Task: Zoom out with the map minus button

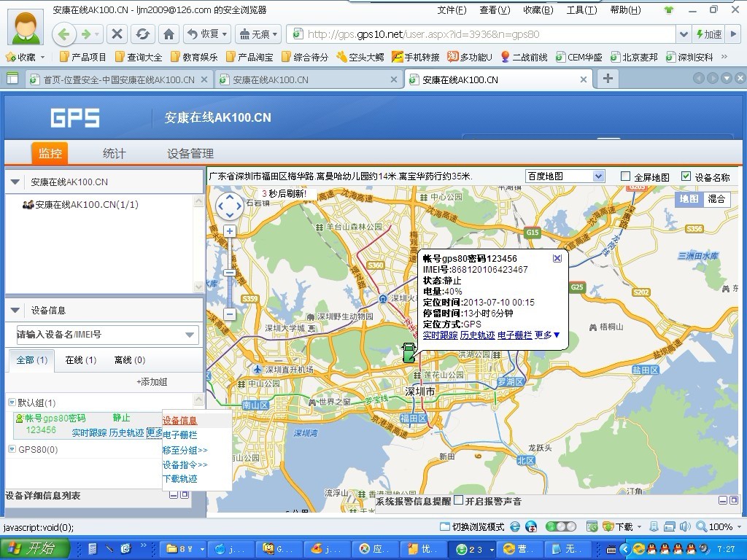Action: [229, 314]
